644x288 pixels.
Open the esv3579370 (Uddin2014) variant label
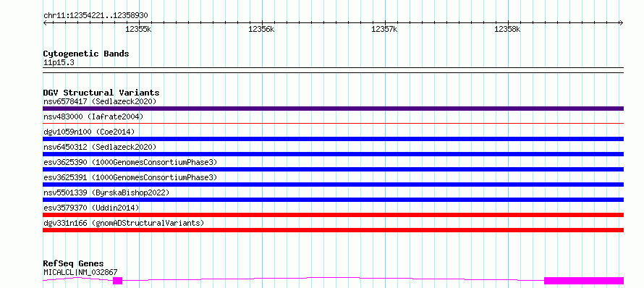(x=91, y=208)
